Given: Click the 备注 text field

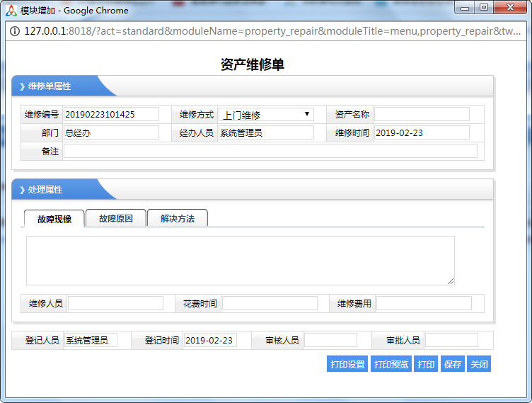Looking at the screenshot, I should pyautogui.click(x=270, y=151).
